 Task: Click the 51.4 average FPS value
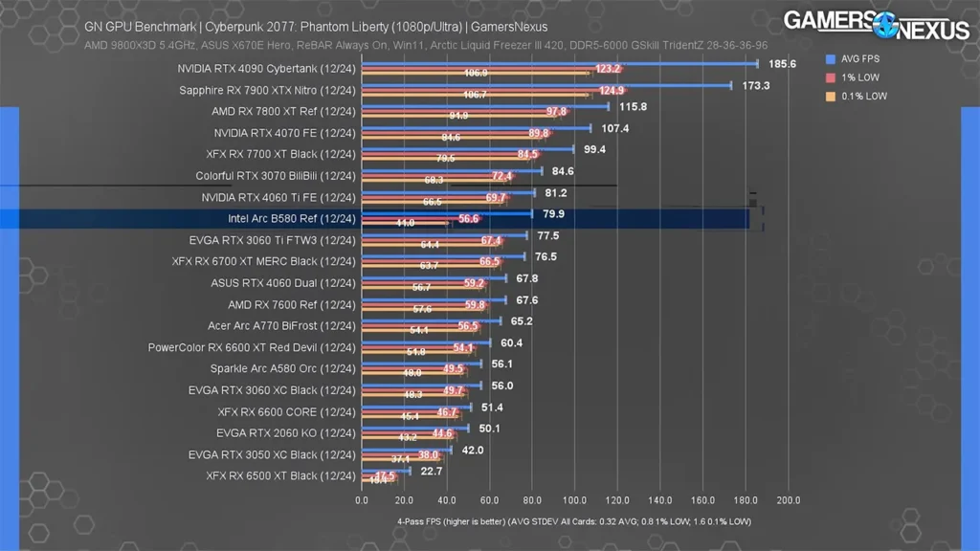point(492,408)
